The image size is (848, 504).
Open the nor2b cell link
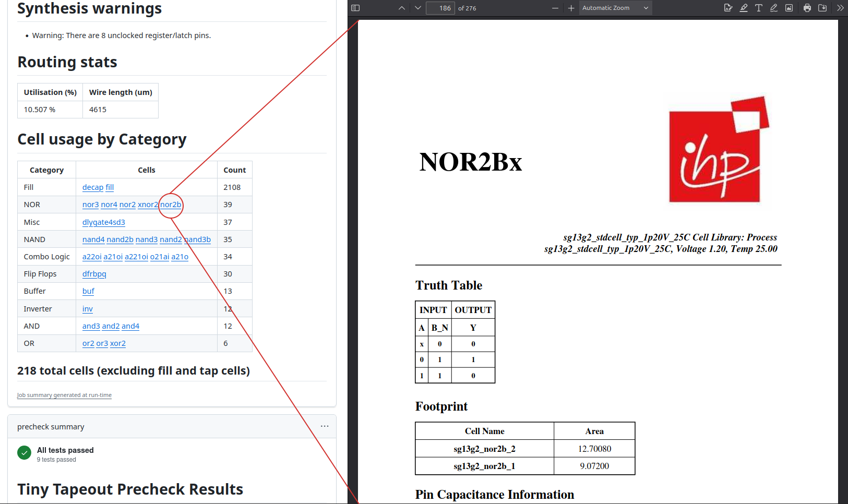pyautogui.click(x=171, y=205)
